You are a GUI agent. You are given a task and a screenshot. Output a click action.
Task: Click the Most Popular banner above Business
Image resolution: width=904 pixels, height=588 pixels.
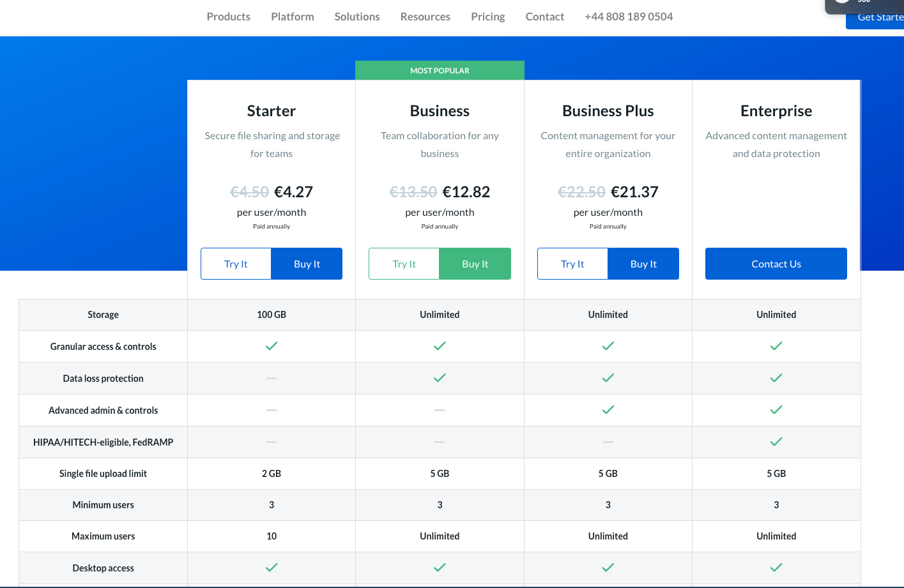click(440, 70)
